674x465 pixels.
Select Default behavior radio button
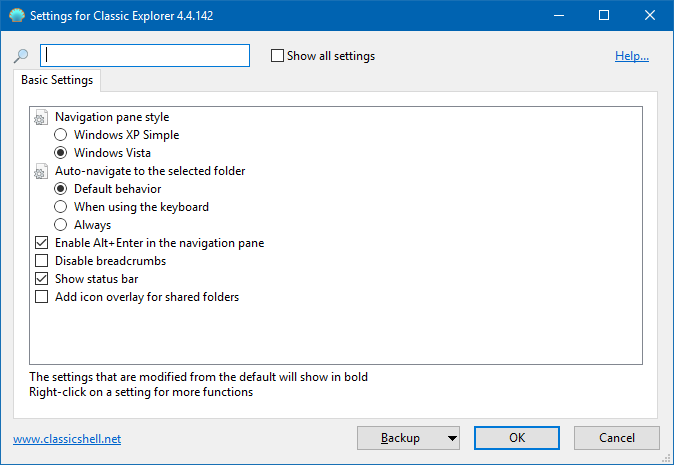click(x=61, y=189)
